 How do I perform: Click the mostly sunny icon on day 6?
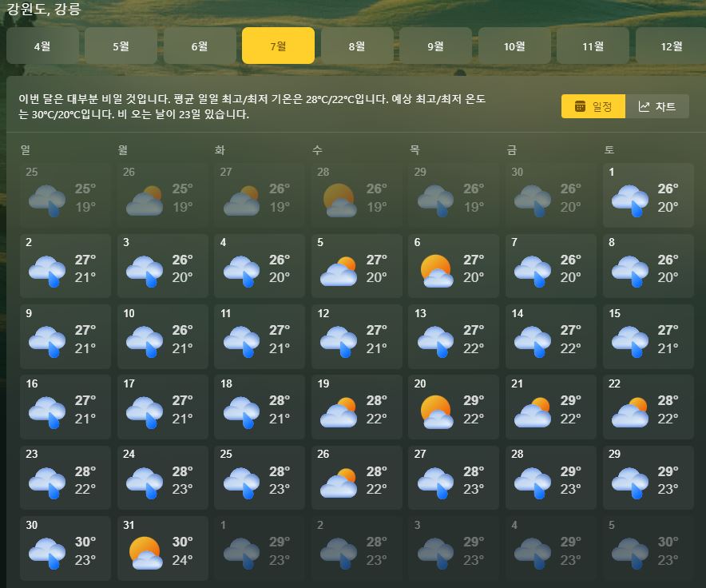coord(436,272)
